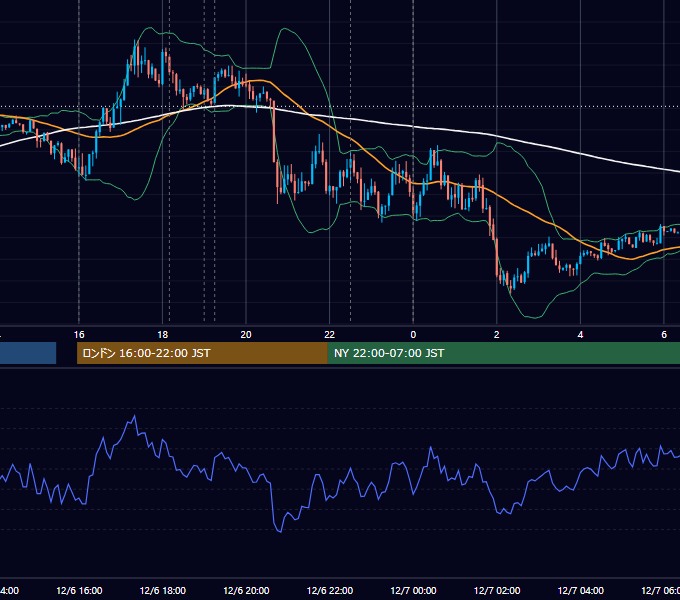
Task: Click the 16 hour label on price chart
Action: coord(79,334)
